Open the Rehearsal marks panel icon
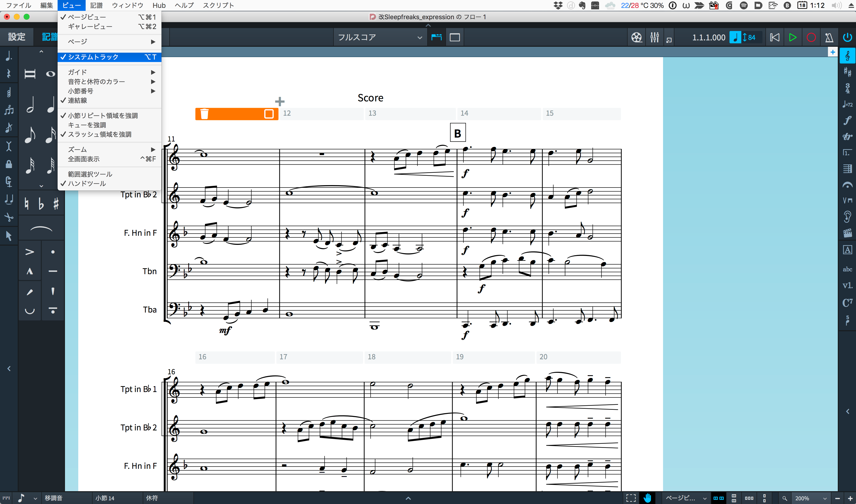The image size is (856, 504). pyautogui.click(x=847, y=250)
